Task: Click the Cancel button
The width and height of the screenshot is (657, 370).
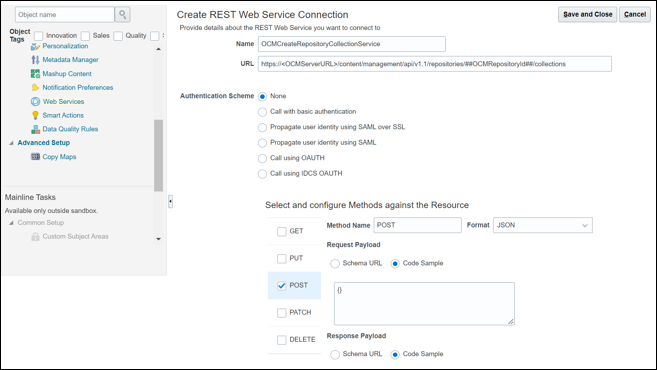Action: pos(635,14)
